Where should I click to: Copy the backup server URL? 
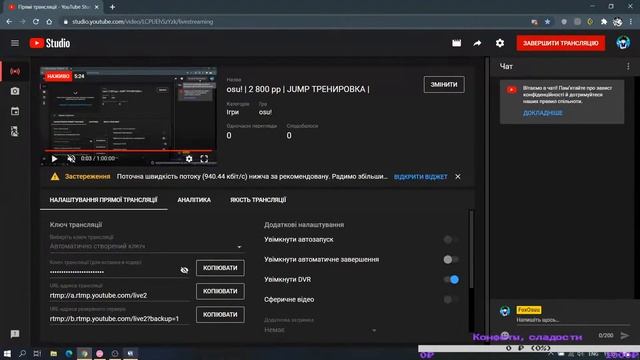click(x=220, y=315)
